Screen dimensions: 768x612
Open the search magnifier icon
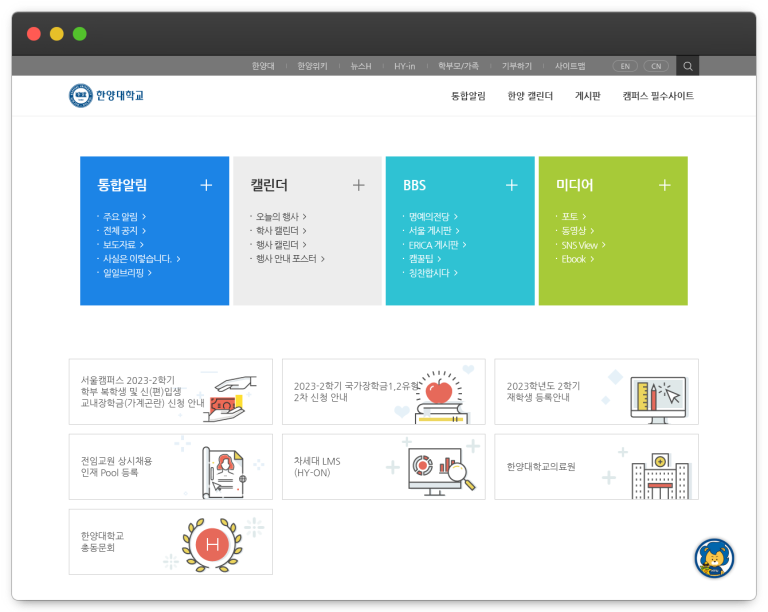[x=688, y=66]
